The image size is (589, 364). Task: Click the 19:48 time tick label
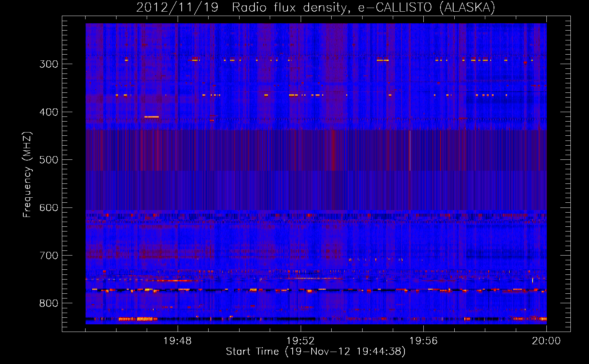(x=178, y=341)
